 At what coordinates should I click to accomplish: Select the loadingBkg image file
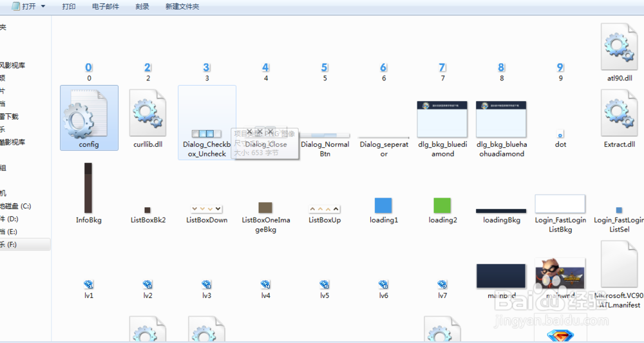tap(501, 211)
